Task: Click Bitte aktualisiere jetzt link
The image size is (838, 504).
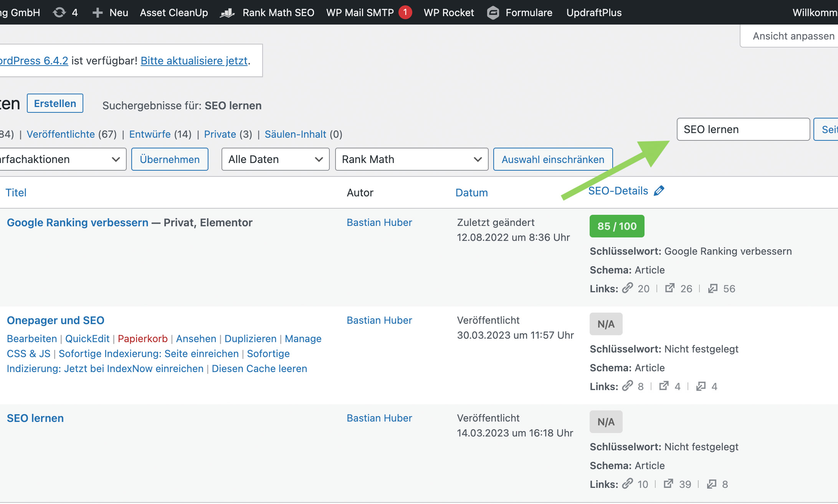Action: click(x=194, y=61)
